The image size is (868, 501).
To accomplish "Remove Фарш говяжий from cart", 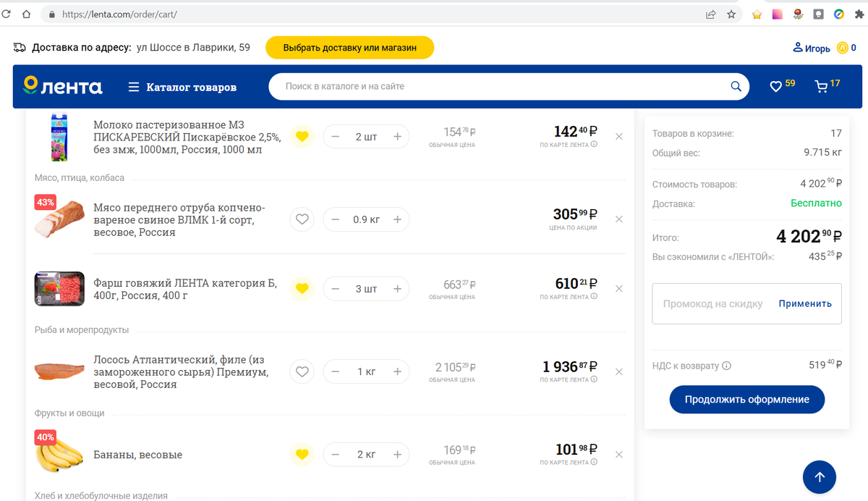I will click(x=618, y=288).
